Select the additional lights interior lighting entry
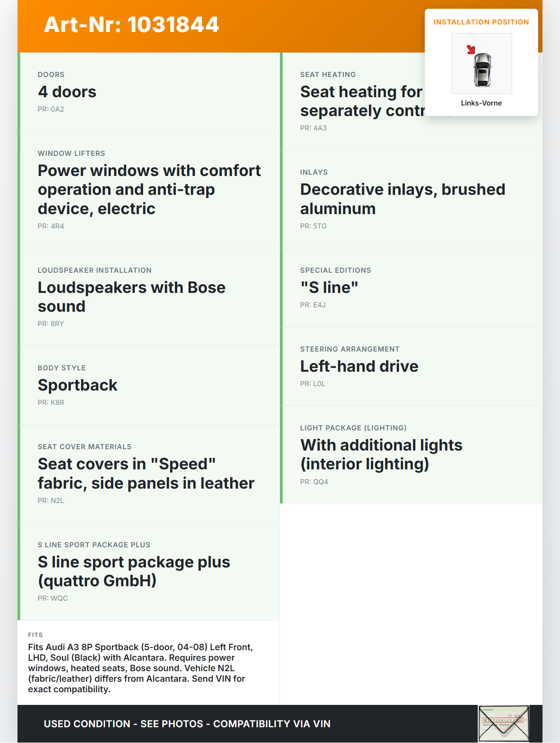This screenshot has width=560, height=743. pos(381,454)
